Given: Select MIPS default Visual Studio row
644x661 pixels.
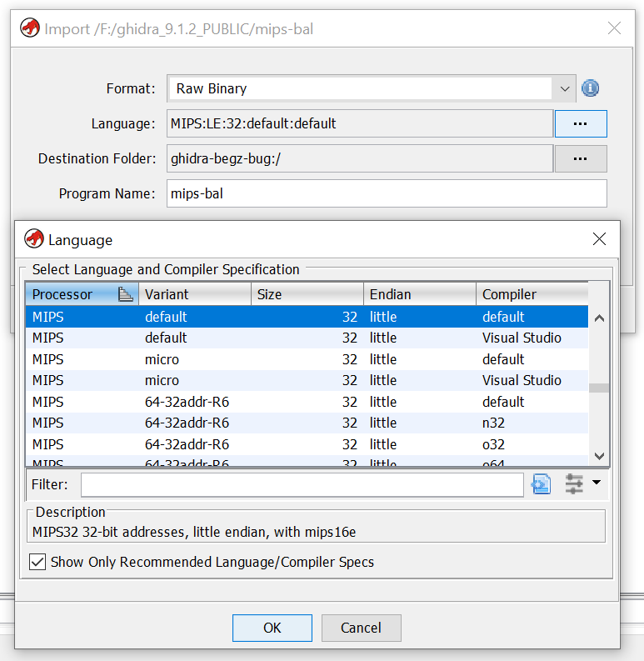Looking at the screenshot, I should [307, 338].
